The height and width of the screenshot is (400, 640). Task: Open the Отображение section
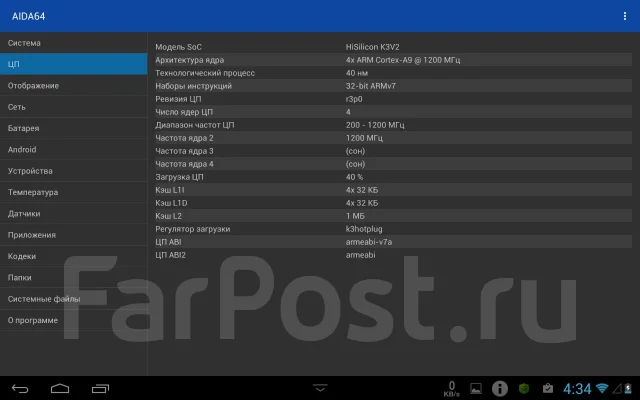click(x=73, y=86)
